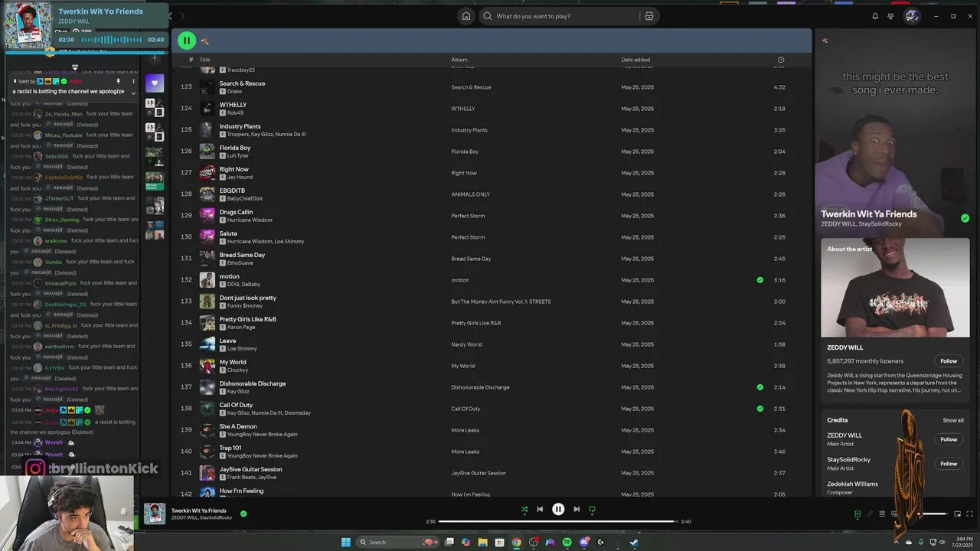The image size is (980, 551).
Task: Toggle saved checkmark beside Twerkin Wit Ya Friends panel title
Action: 965,218
